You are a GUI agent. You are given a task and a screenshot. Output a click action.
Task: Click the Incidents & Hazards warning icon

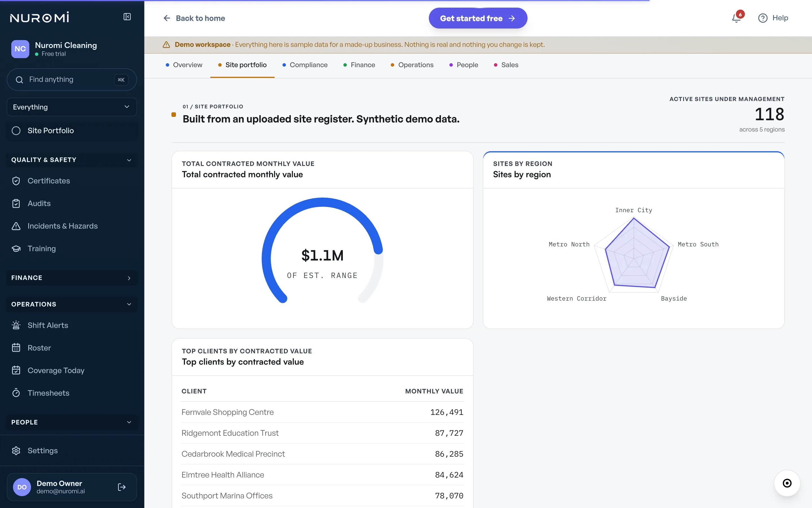pos(16,226)
